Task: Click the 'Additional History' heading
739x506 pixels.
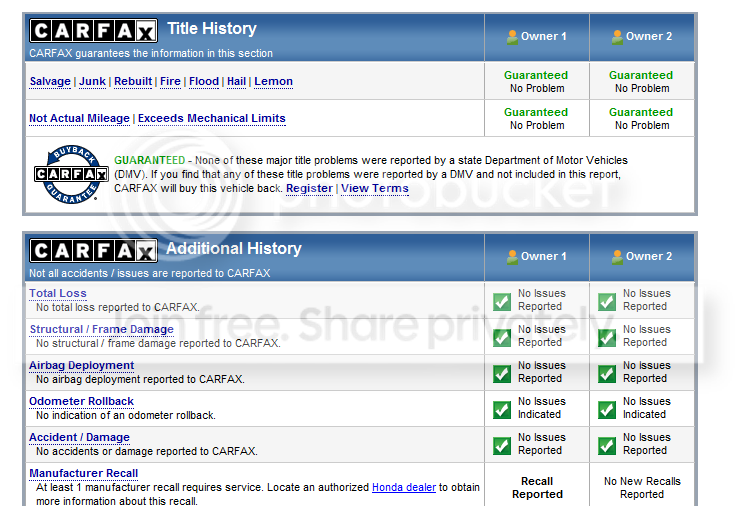Action: coord(234,248)
